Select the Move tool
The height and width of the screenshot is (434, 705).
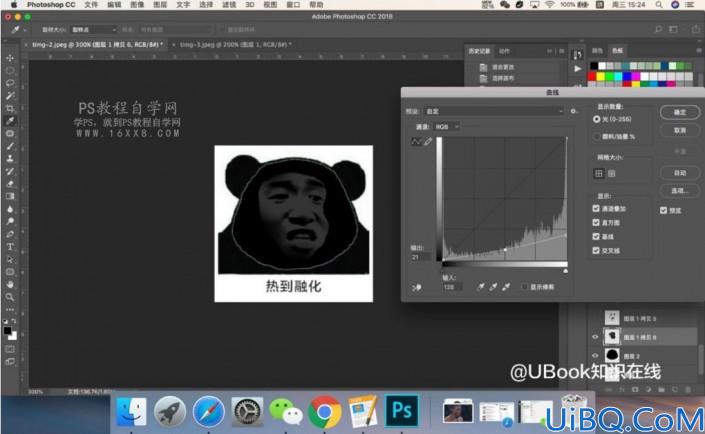click(x=10, y=58)
